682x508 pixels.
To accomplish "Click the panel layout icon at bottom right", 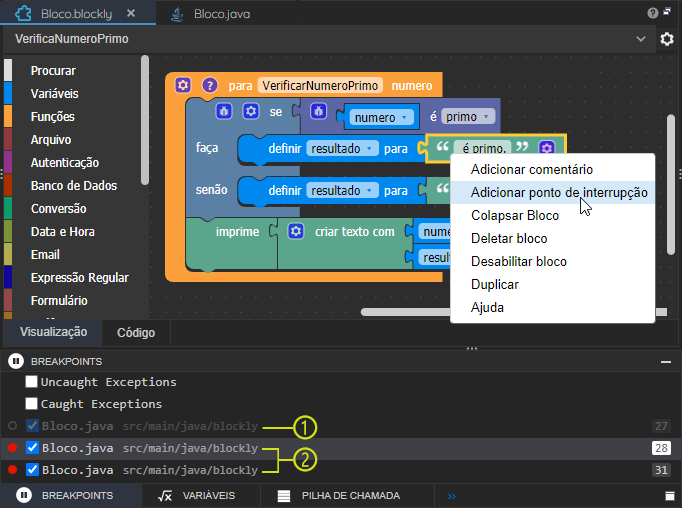I will [669, 496].
